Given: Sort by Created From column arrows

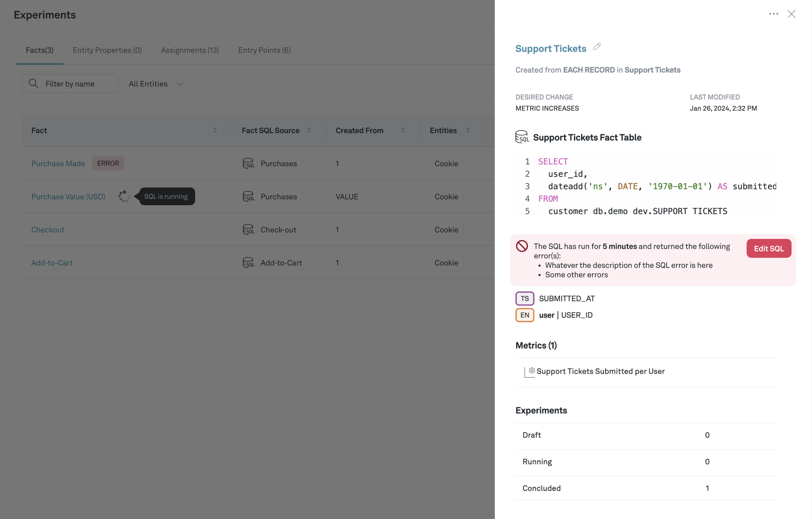Looking at the screenshot, I should tap(403, 130).
